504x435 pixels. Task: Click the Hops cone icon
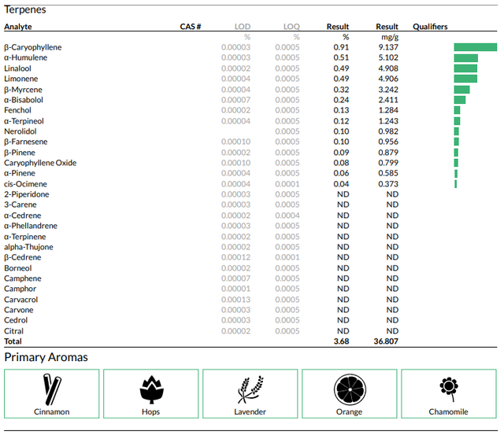(151, 389)
